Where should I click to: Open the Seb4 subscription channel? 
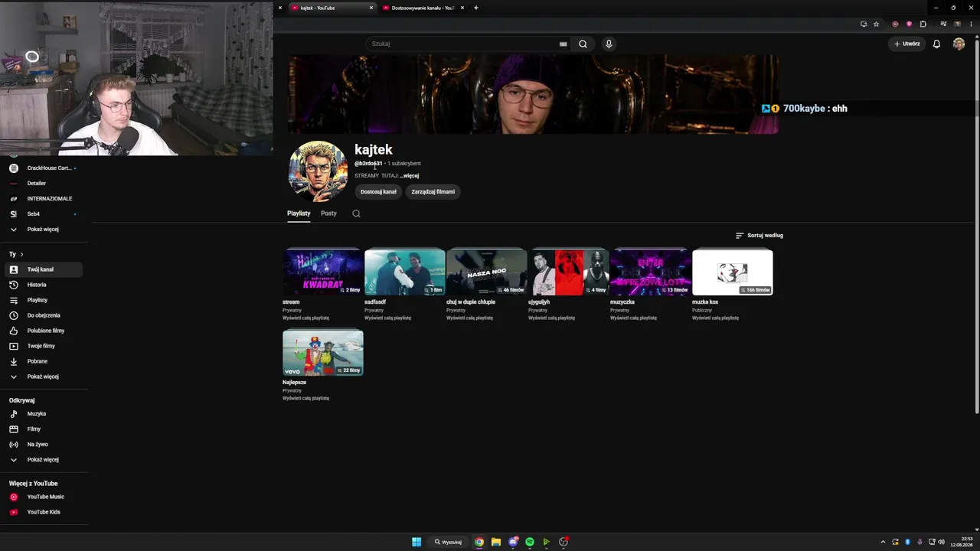tap(44, 214)
